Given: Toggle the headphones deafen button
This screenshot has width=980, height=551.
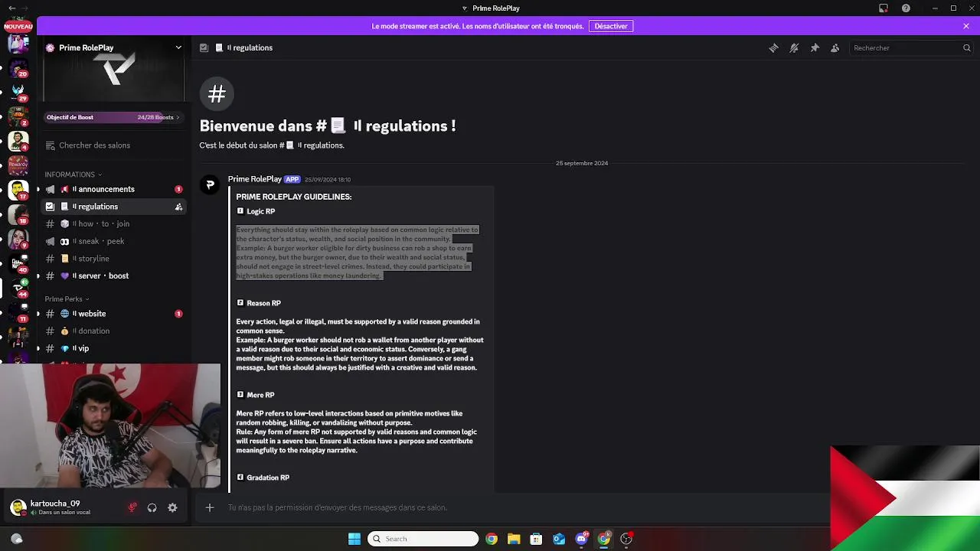Looking at the screenshot, I should click(x=152, y=507).
